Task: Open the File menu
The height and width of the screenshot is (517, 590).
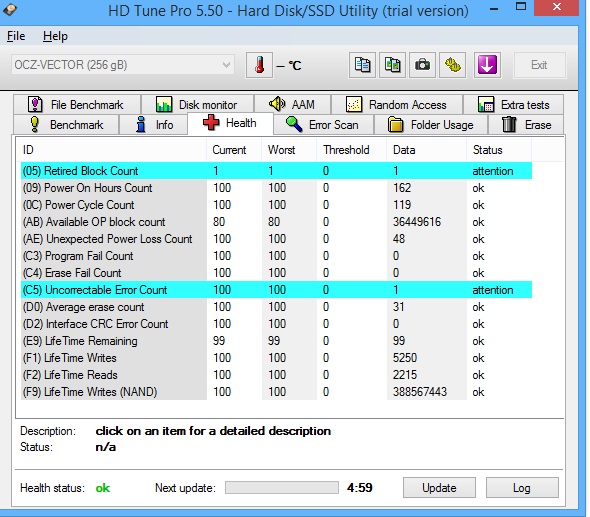Action: (x=16, y=36)
